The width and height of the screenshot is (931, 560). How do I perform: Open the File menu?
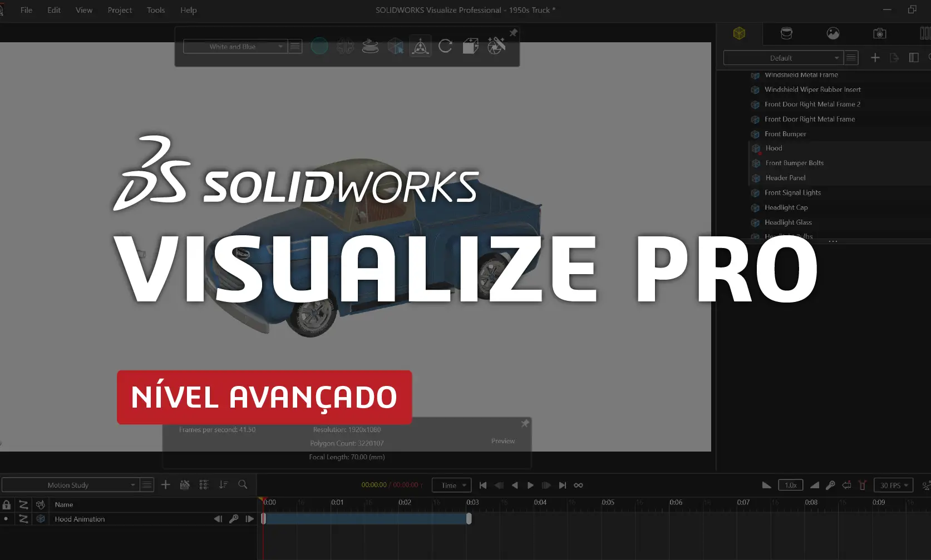coord(26,10)
